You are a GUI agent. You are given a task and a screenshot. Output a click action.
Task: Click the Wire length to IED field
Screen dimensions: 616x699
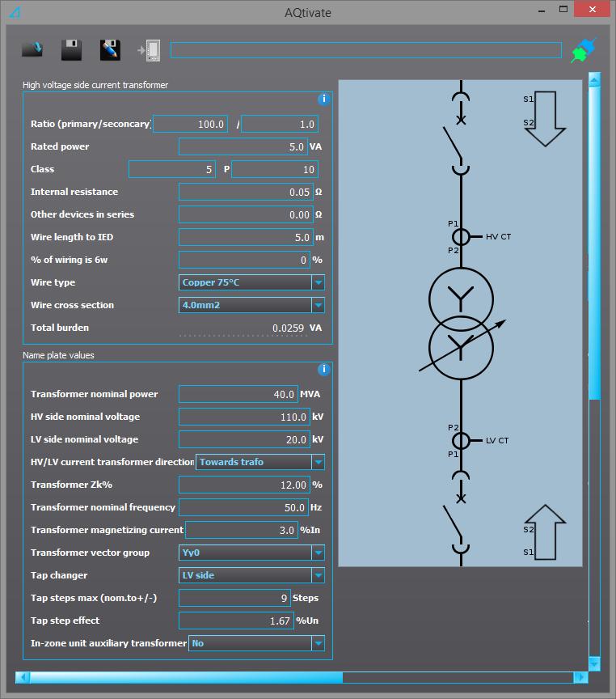(246, 238)
